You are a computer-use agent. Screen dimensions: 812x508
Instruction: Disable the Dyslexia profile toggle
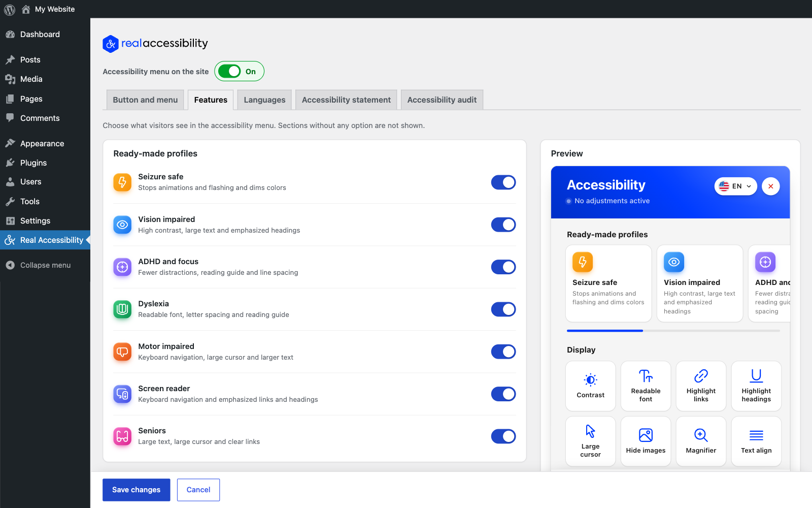[x=503, y=309]
